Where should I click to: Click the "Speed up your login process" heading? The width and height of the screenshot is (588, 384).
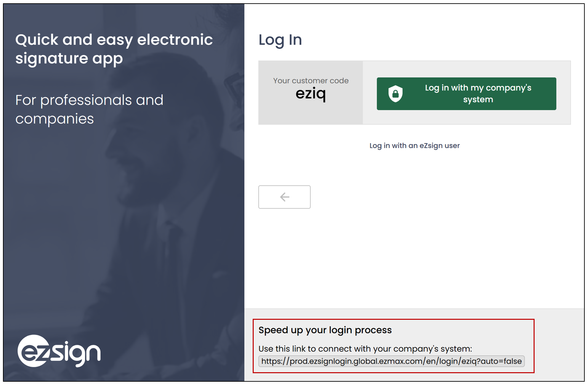325,330
